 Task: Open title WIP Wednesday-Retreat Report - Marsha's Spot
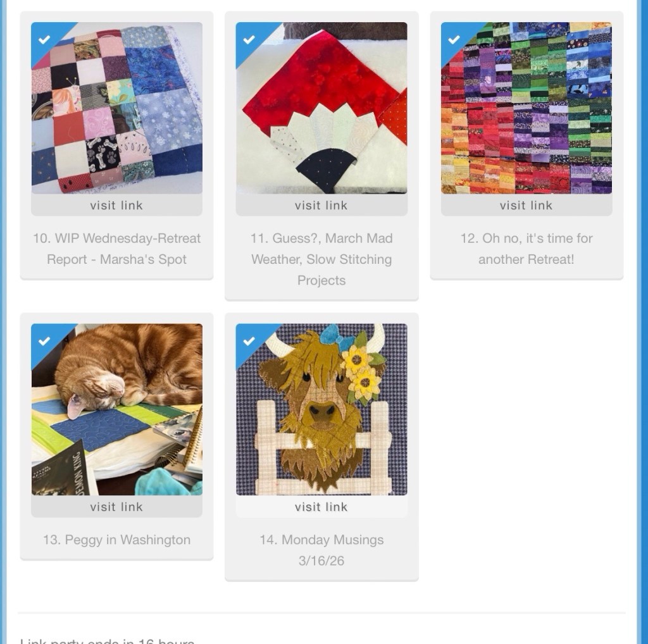[x=116, y=249]
